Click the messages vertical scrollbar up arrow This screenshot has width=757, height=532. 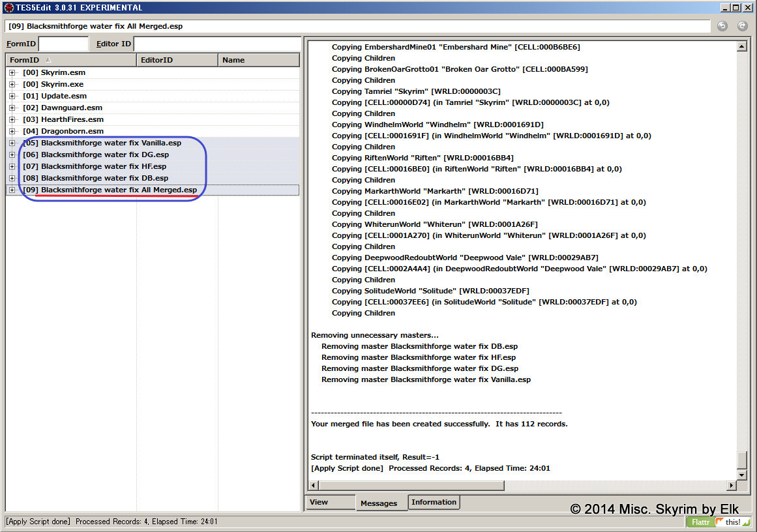742,46
